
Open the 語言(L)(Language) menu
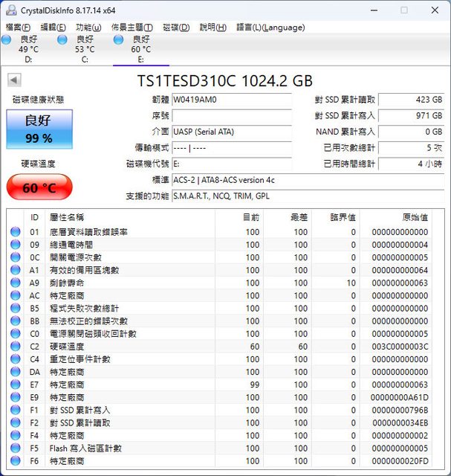270,28
